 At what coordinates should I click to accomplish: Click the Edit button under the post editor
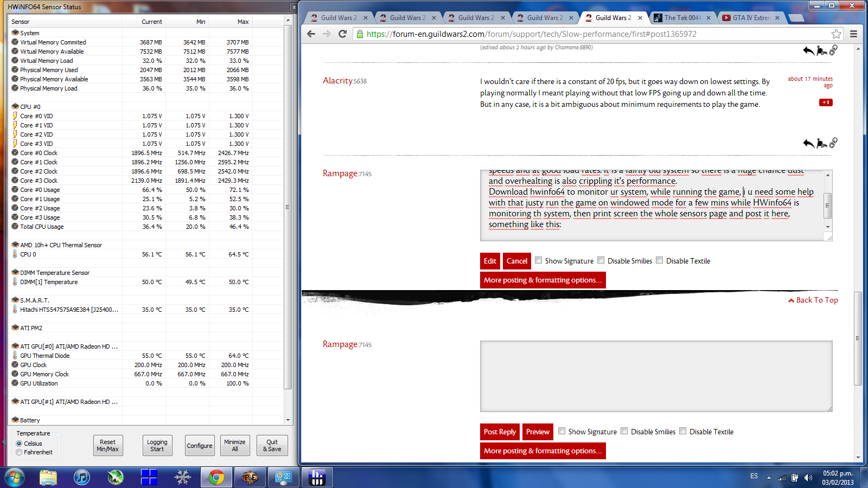pos(490,261)
